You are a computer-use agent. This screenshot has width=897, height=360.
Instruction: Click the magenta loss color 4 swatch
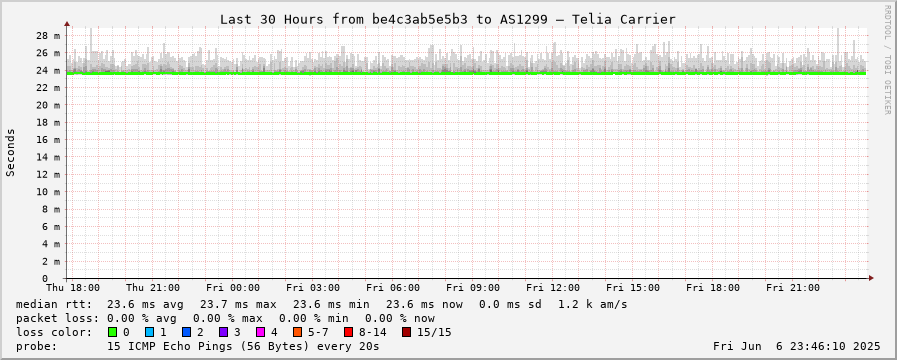pos(260,332)
